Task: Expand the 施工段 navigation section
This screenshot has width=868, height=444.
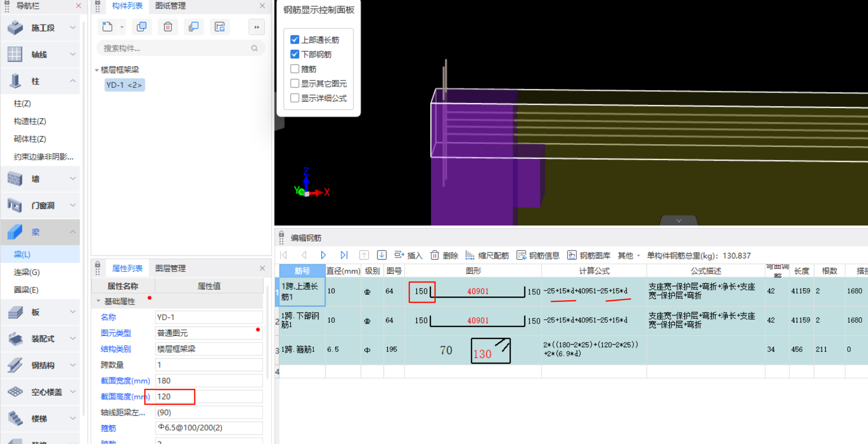Action: pos(73,27)
